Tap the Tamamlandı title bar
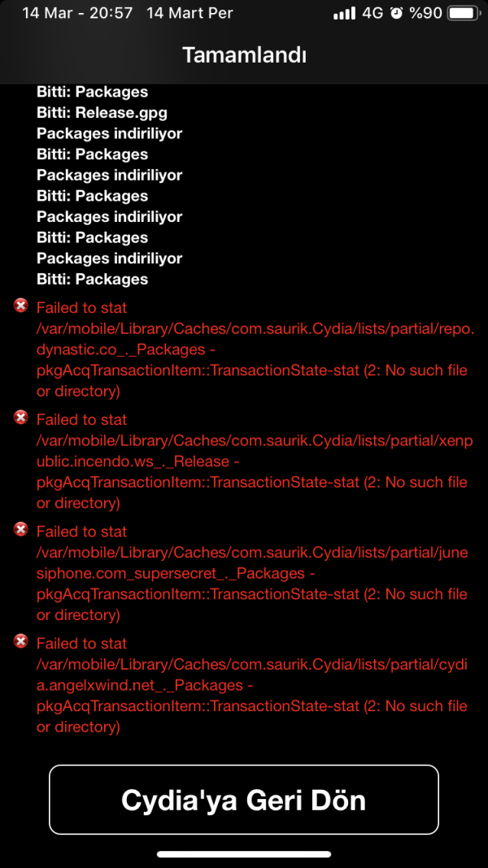The width and height of the screenshot is (488, 868). tap(244, 54)
